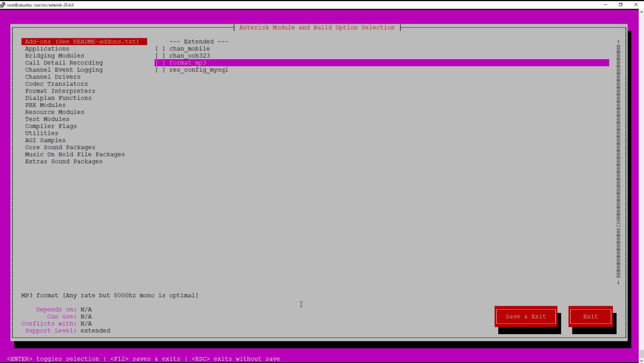Minimize the terminal window
Screen dimensions: 644x363
[x=605, y=5]
